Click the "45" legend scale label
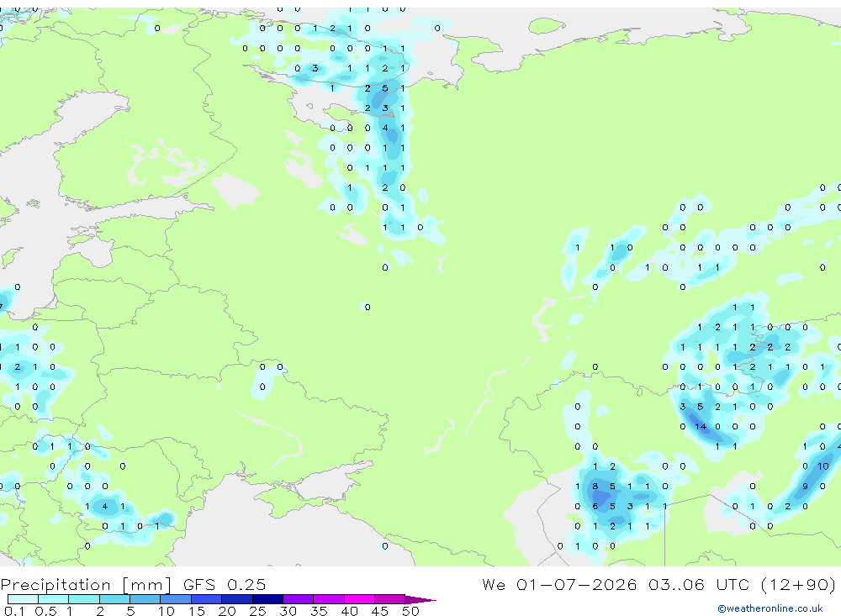Viewport: 841px width, 616px height. 380,611
